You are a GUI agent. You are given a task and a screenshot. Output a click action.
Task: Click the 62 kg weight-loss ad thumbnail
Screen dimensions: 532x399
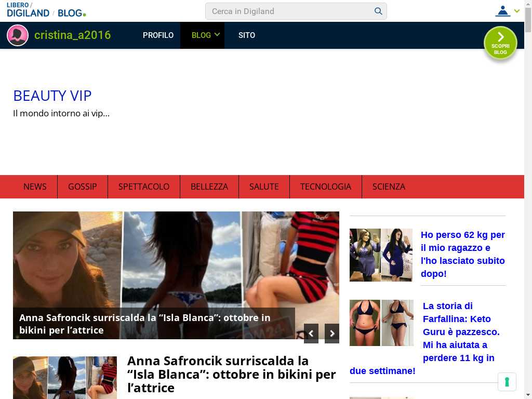[x=381, y=255]
